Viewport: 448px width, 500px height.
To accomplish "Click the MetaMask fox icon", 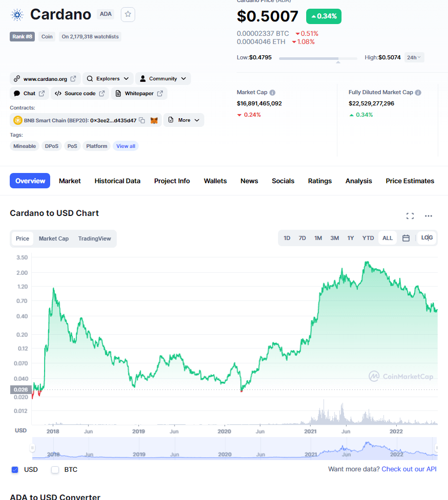I will coord(154,120).
